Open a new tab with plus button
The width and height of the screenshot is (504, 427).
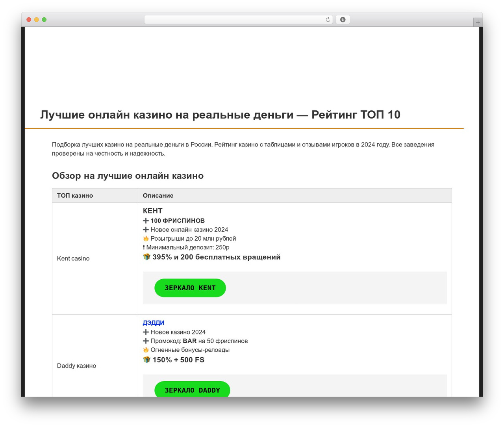(x=478, y=22)
